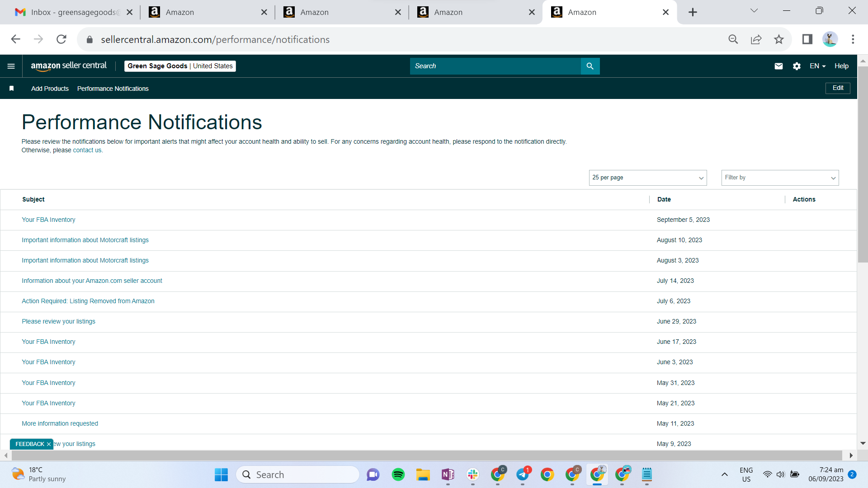Click the Edit button in the navigation bar
This screenshot has width=868, height=488.
pos(838,88)
